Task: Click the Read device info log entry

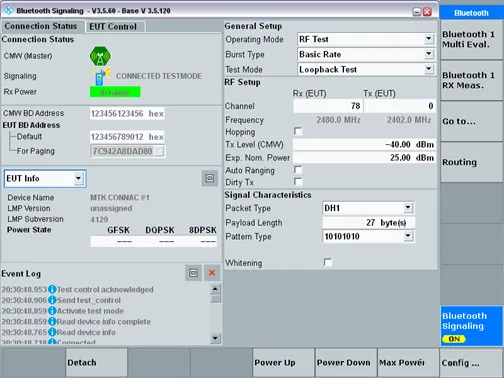Action: coord(86,332)
